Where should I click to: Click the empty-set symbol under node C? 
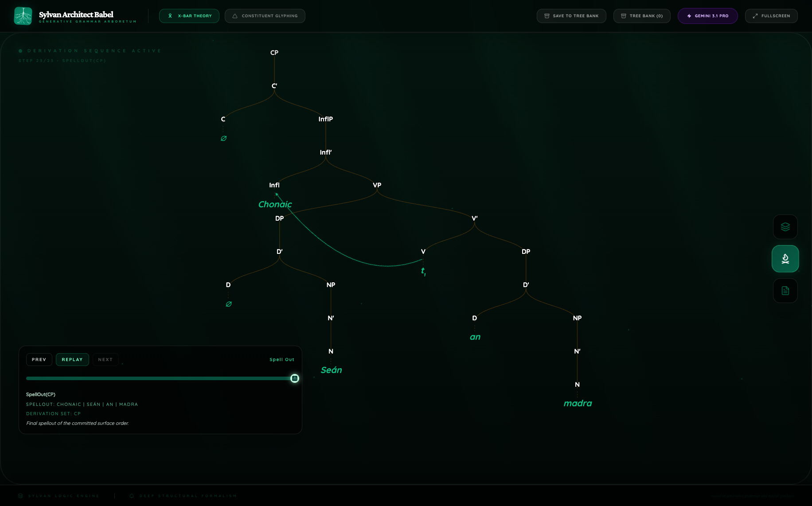(223, 138)
